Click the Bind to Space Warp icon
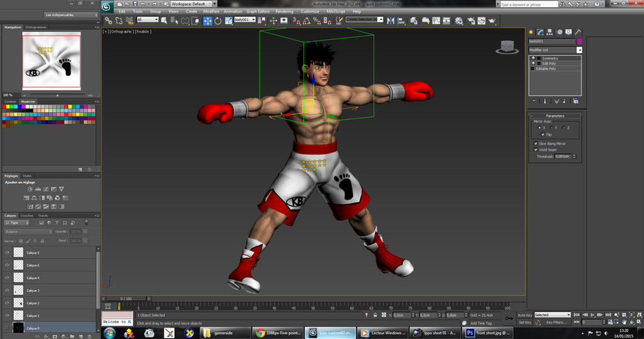The height and width of the screenshot is (339, 644). tap(130, 21)
